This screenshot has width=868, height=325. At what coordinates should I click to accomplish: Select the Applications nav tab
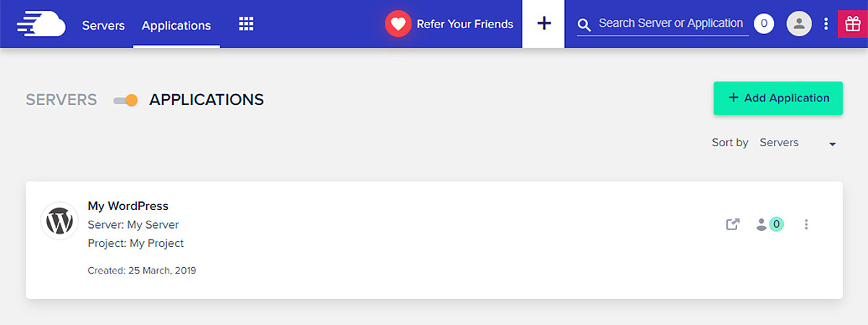click(176, 25)
